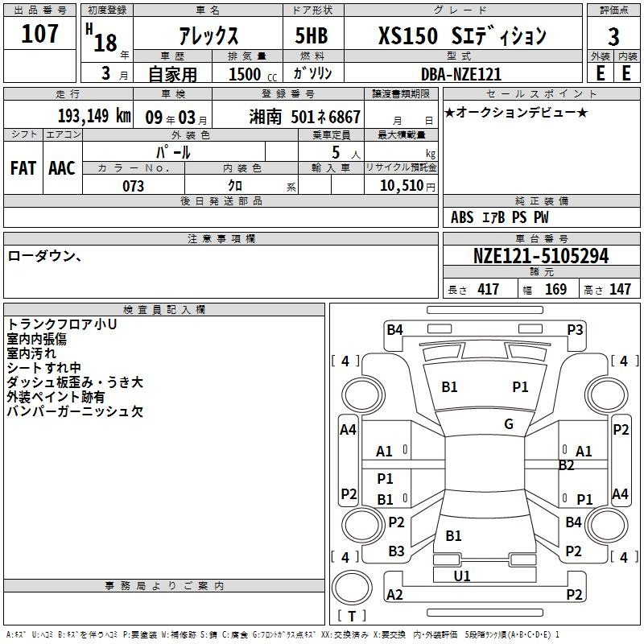
Task: Click the recycle deposit amount 10,510円
Action: tap(401, 186)
